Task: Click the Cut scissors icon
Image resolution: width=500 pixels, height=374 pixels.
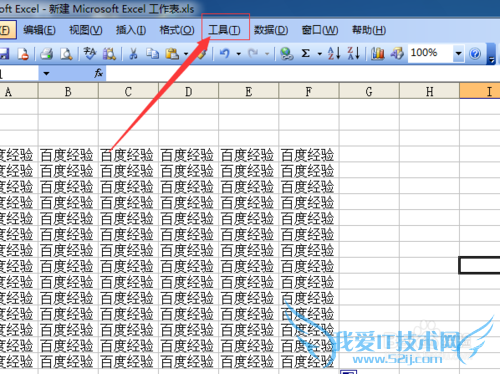Action: [x=133, y=54]
